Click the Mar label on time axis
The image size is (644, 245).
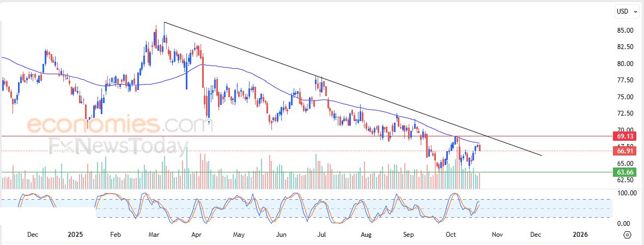(154, 235)
